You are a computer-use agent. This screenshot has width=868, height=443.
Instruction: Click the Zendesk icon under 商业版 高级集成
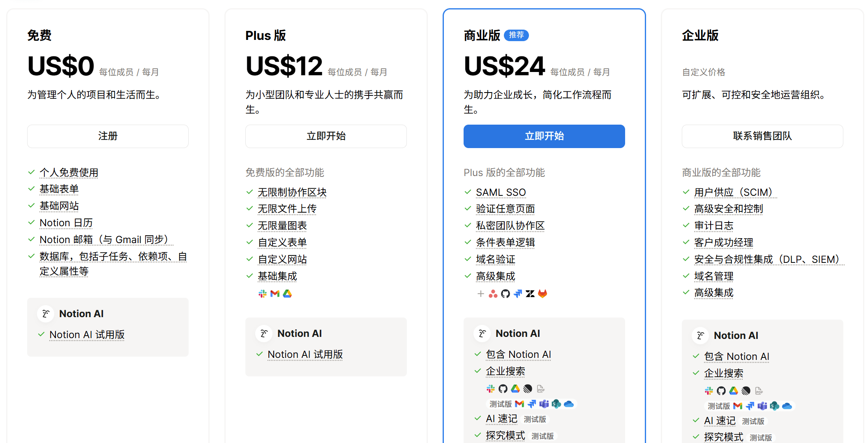[530, 294]
